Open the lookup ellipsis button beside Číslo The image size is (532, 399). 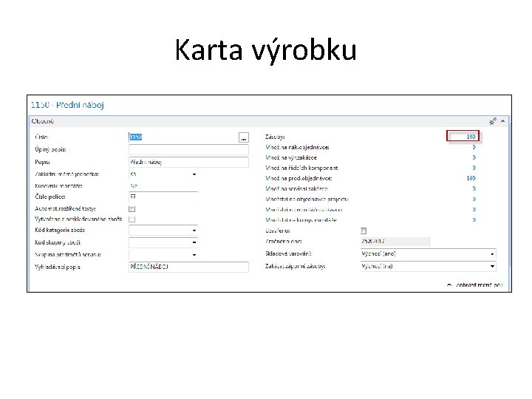pos(244,137)
